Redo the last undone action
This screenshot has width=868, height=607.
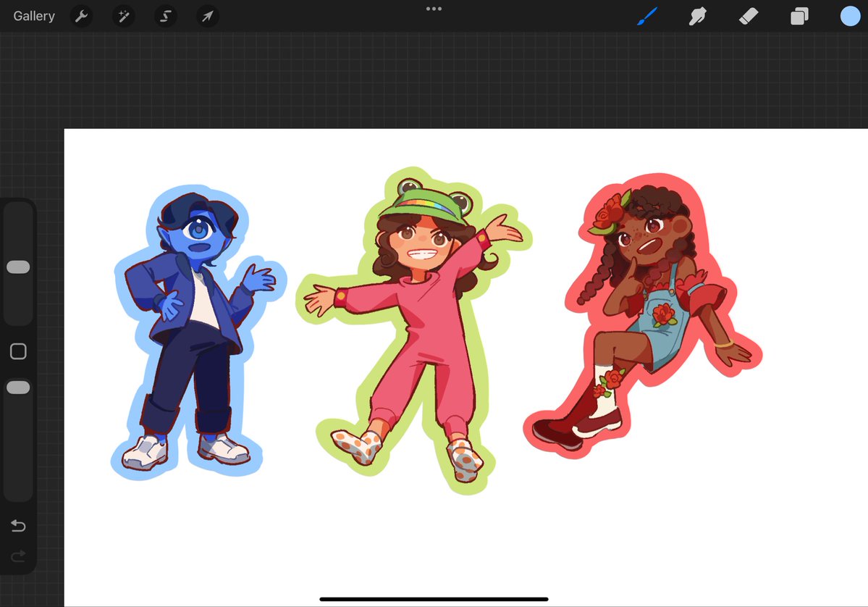pyautogui.click(x=18, y=556)
